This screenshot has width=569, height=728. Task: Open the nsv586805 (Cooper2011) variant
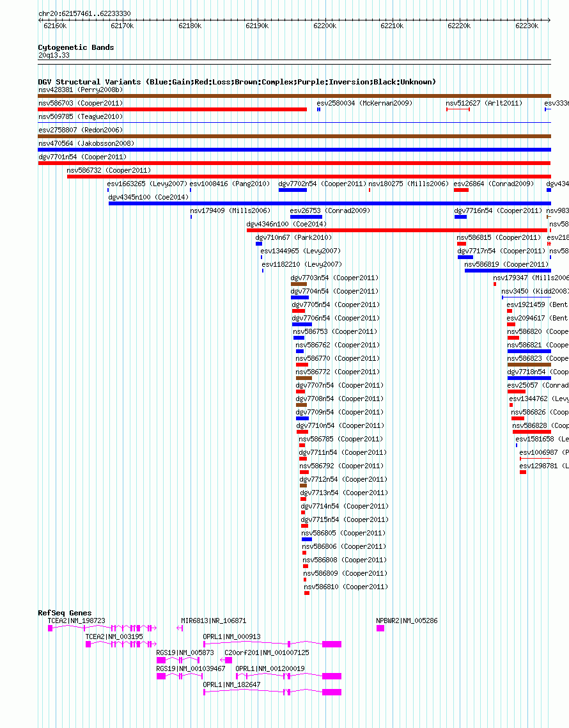[x=344, y=534]
